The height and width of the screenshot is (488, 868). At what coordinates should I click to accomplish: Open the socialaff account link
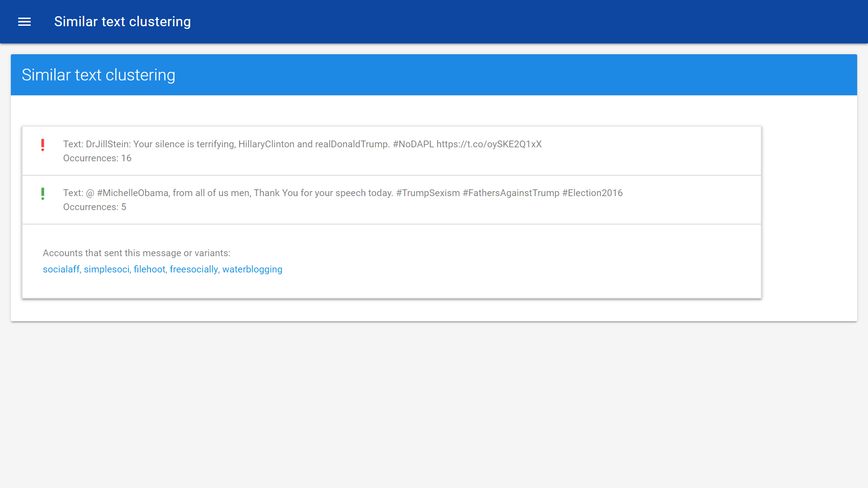pyautogui.click(x=61, y=269)
